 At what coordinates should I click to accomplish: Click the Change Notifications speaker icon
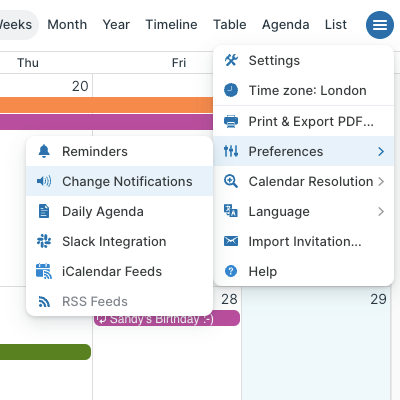click(x=44, y=181)
